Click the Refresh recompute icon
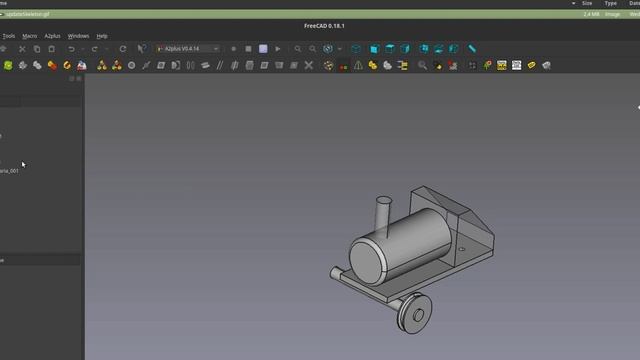The image size is (640, 360). coord(123,49)
